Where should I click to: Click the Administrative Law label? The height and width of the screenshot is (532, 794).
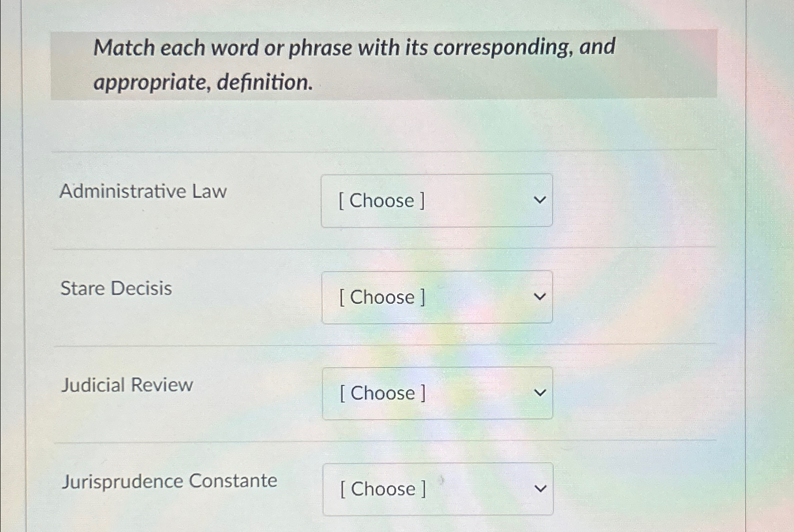[x=144, y=191]
